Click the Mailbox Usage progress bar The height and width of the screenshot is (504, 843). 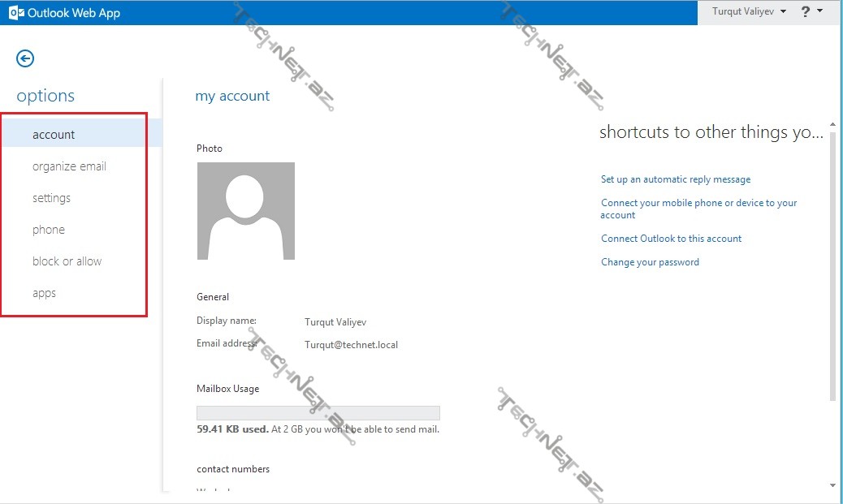pyautogui.click(x=318, y=413)
